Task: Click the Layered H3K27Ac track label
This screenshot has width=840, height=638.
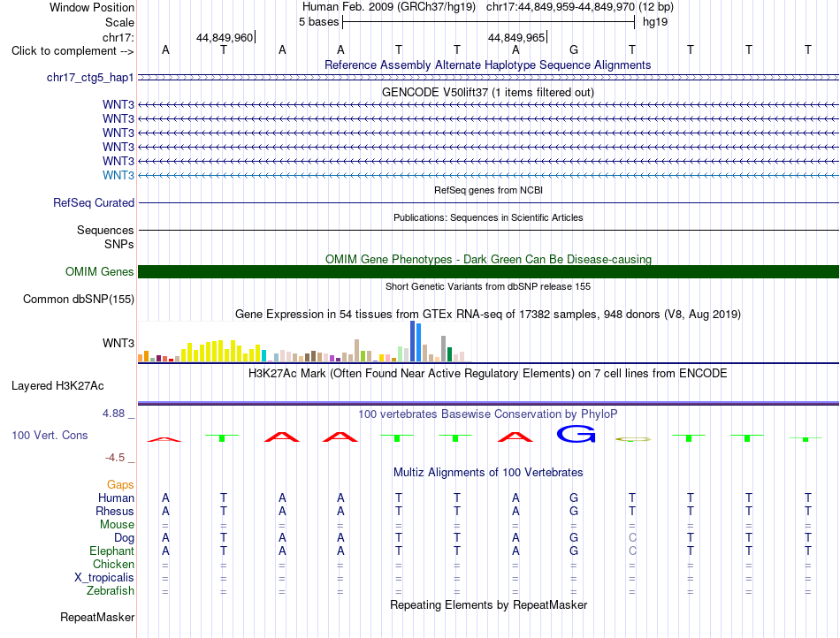Action: (x=57, y=386)
